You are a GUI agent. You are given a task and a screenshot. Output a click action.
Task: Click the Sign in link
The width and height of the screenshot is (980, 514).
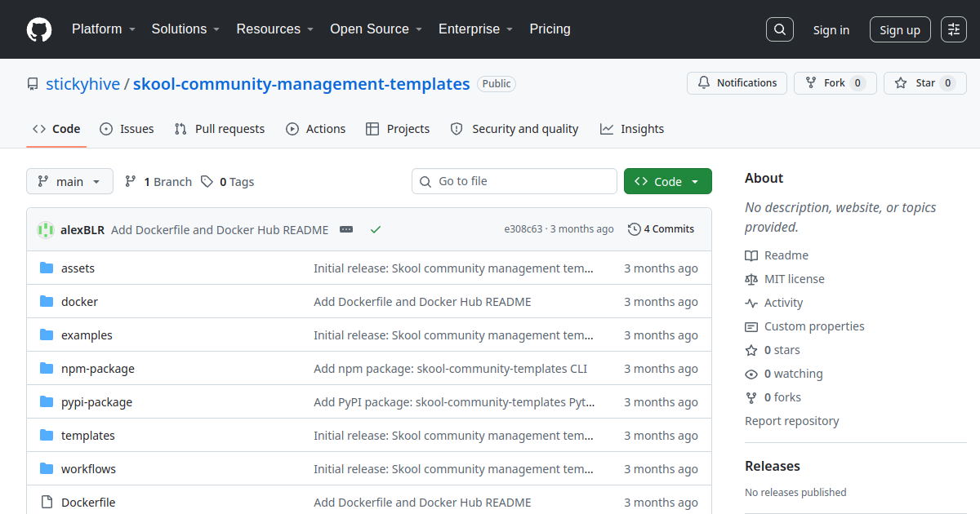tap(831, 29)
